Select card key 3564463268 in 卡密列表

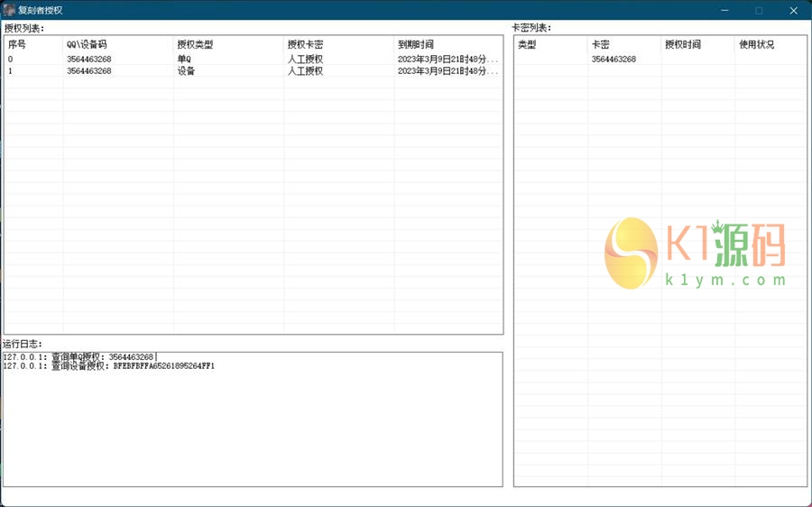(614, 60)
